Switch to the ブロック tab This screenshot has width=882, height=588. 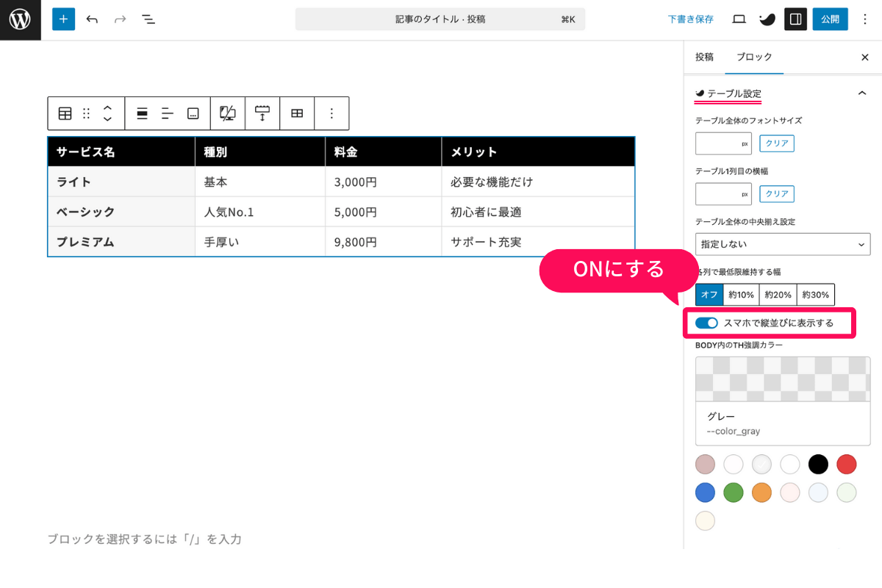pos(754,57)
